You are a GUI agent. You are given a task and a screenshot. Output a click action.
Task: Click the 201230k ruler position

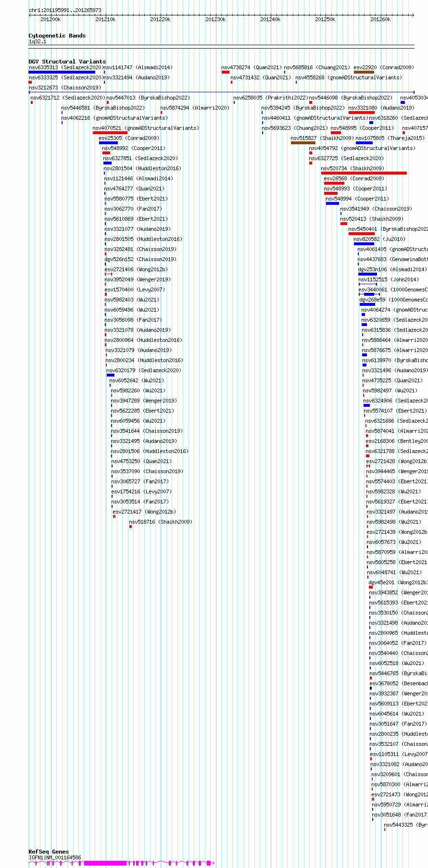pos(215,19)
